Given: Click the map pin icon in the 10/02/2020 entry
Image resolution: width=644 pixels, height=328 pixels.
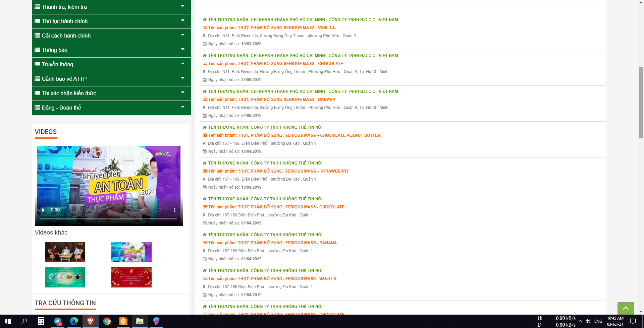Looking at the screenshot, I should tap(204, 36).
